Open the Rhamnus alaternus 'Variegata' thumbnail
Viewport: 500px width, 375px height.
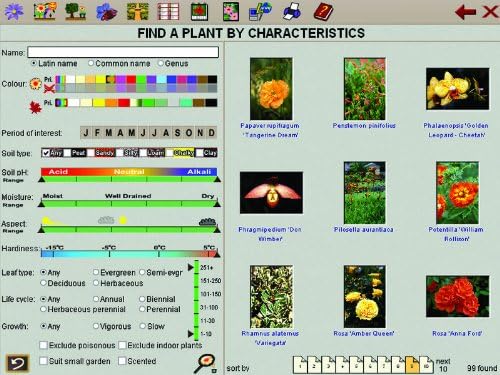point(271,297)
